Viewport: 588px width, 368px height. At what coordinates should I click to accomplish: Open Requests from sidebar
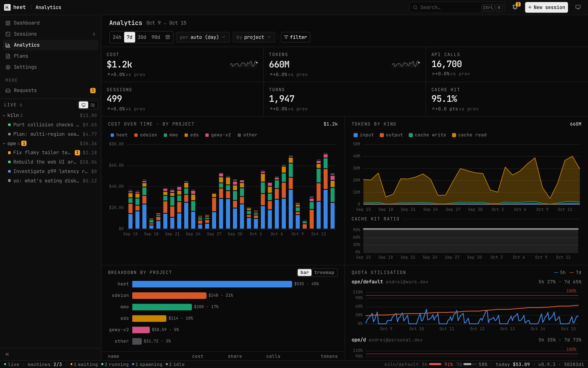[x=50, y=91]
